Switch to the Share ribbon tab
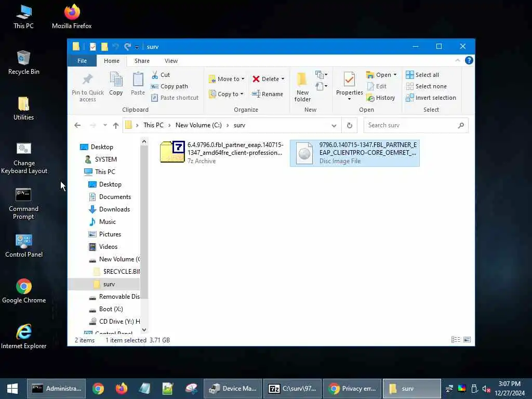The width and height of the screenshot is (532, 399). [x=142, y=61]
